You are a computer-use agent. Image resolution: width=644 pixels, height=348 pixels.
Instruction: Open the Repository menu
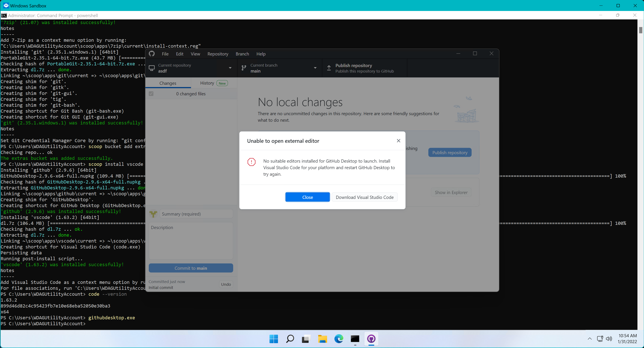pyautogui.click(x=218, y=54)
